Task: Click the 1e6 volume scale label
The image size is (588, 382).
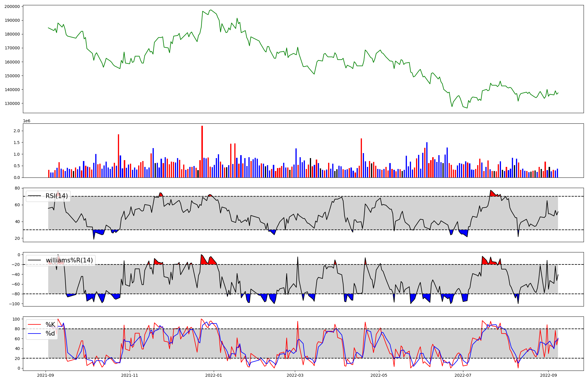Action: click(26, 121)
